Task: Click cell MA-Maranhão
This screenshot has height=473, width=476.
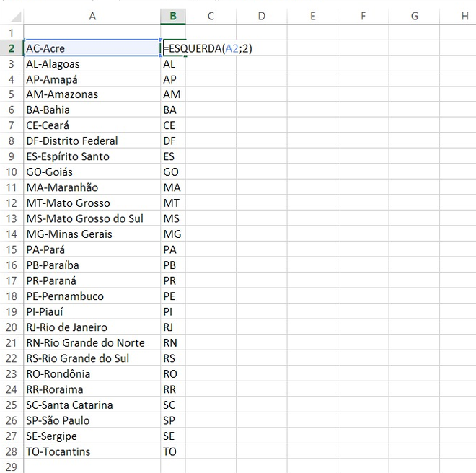Action: 92,187
